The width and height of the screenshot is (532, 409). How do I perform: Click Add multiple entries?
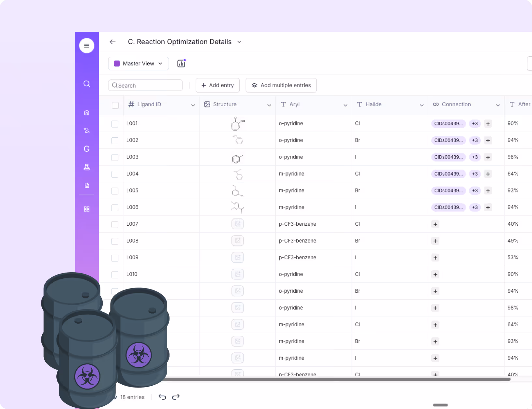click(x=281, y=85)
